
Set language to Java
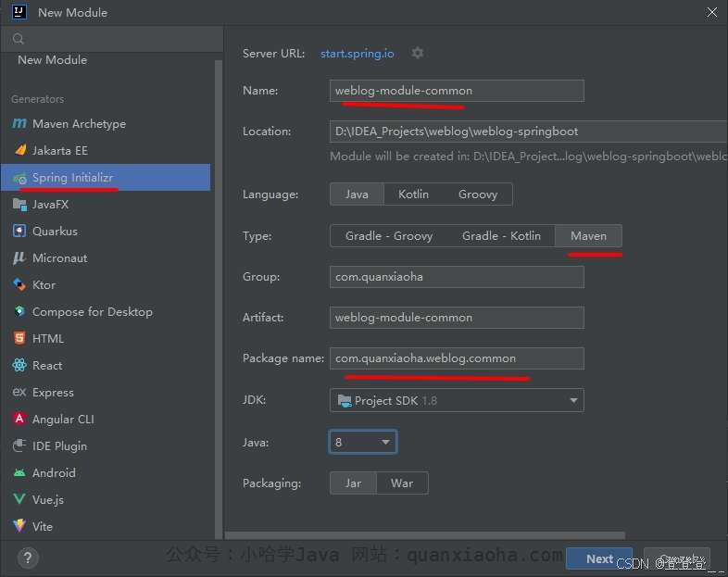[x=357, y=194]
